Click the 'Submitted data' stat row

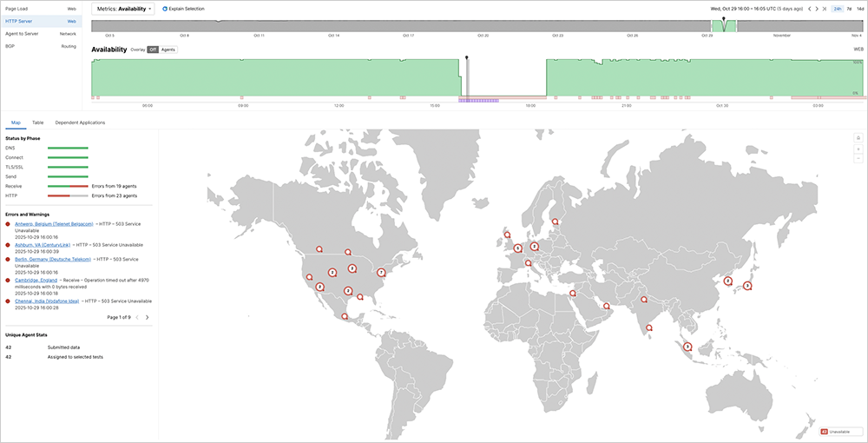pyautogui.click(x=54, y=347)
